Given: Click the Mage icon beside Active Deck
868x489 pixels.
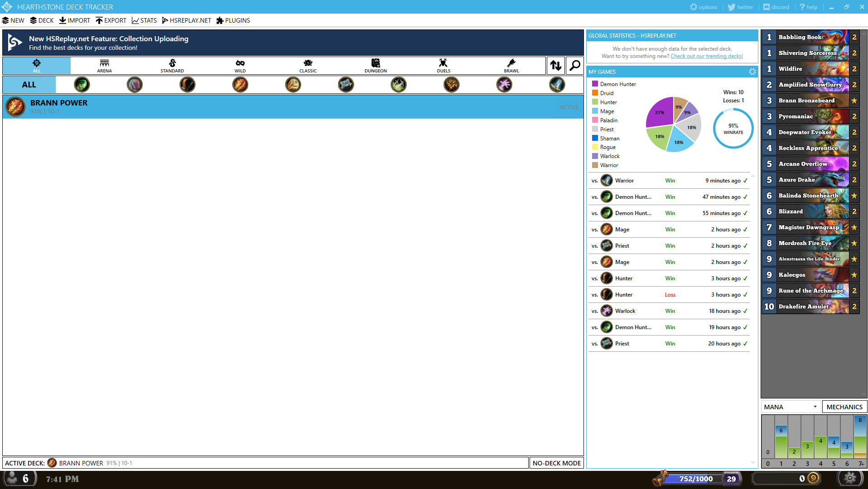Looking at the screenshot, I should pyautogui.click(x=52, y=463).
